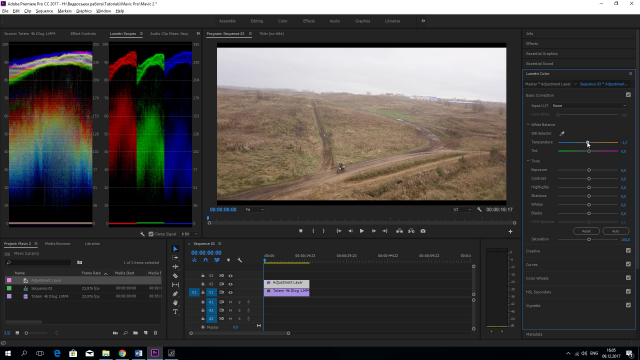The height and width of the screenshot is (360, 640).
Task: Open the Markers menu
Action: [64, 11]
